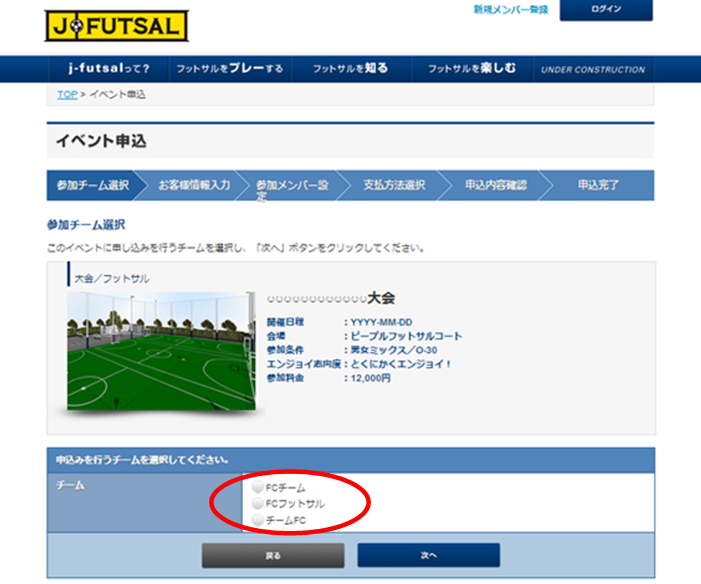Select the チームFC radio button
The width and height of the screenshot is (701, 584).
tap(258, 520)
